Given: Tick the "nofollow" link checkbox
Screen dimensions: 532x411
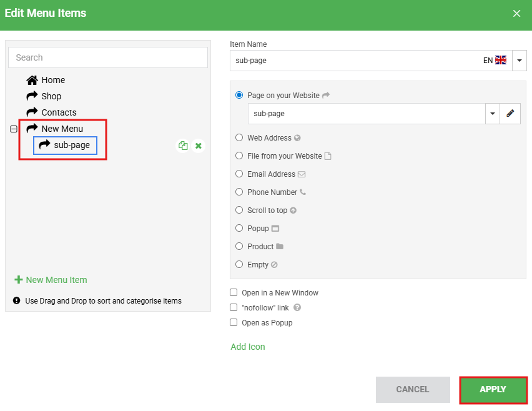Looking at the screenshot, I should point(234,307).
